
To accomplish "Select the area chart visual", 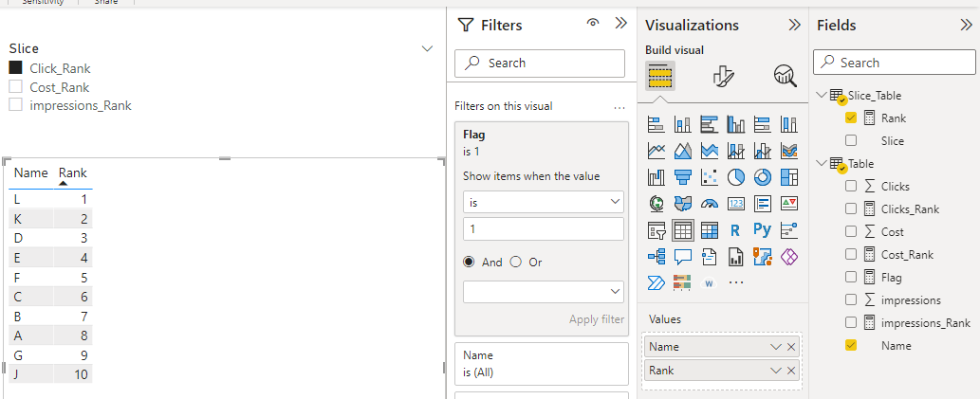I will point(682,151).
